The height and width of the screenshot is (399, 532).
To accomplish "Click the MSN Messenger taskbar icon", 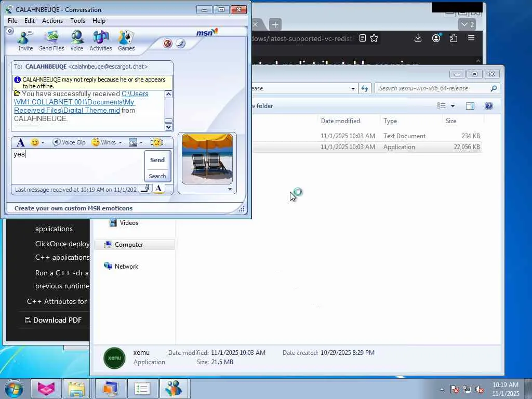I will click(174, 389).
